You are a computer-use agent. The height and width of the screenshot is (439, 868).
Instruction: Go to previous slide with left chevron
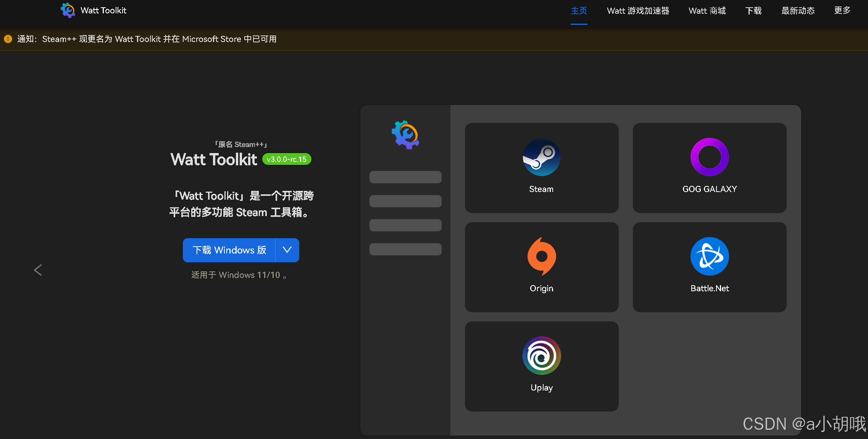[38, 270]
